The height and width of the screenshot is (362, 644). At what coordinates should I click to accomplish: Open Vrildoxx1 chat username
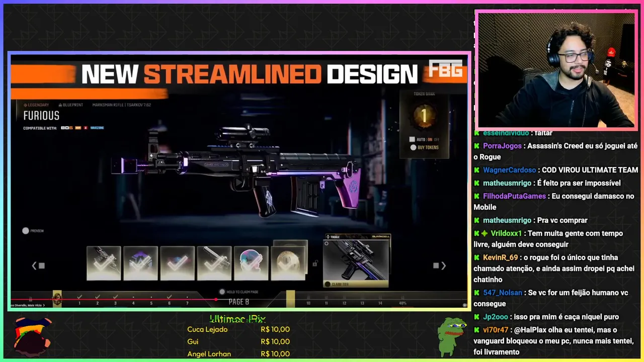[506, 233]
